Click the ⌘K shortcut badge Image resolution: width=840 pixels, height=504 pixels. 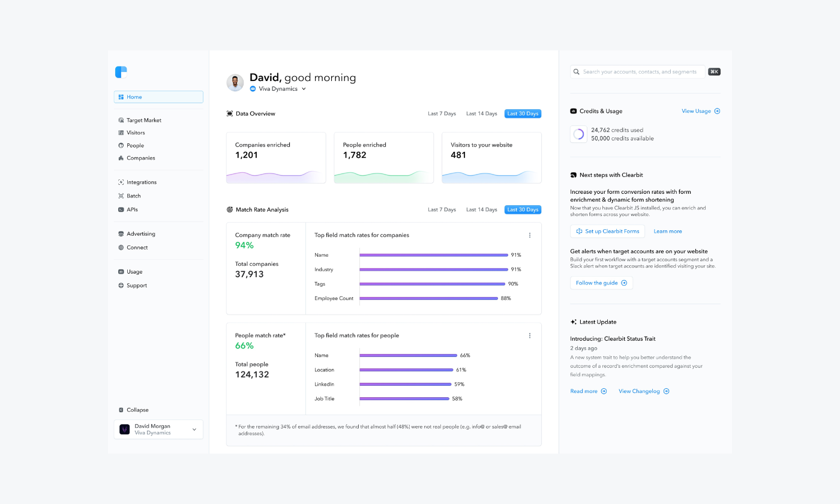point(714,71)
